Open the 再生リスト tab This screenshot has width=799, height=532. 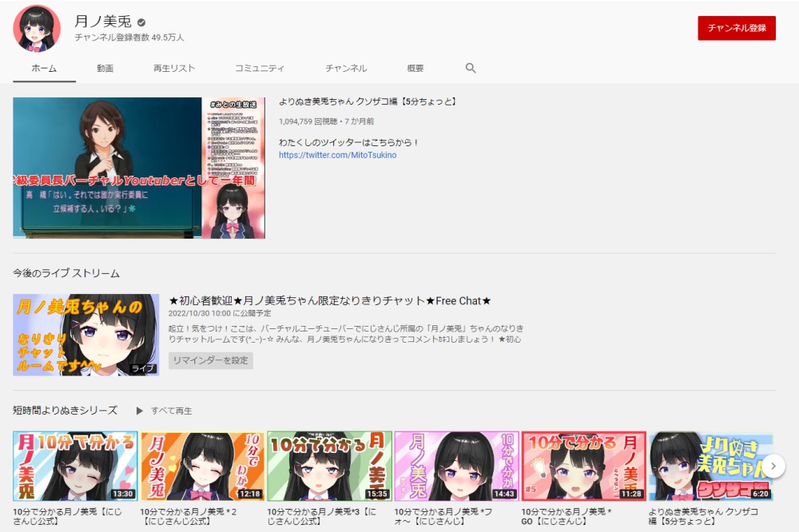[174, 68]
